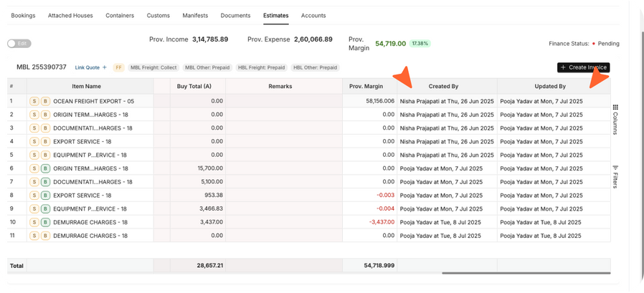This screenshot has width=644, height=293.
Task: Click the HBL Other: Prepaid chip
Action: 316,67
